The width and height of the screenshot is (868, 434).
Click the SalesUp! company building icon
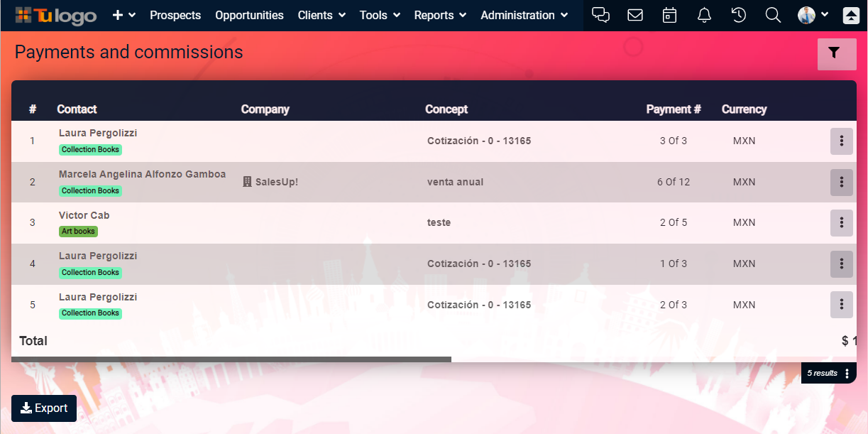point(247,182)
